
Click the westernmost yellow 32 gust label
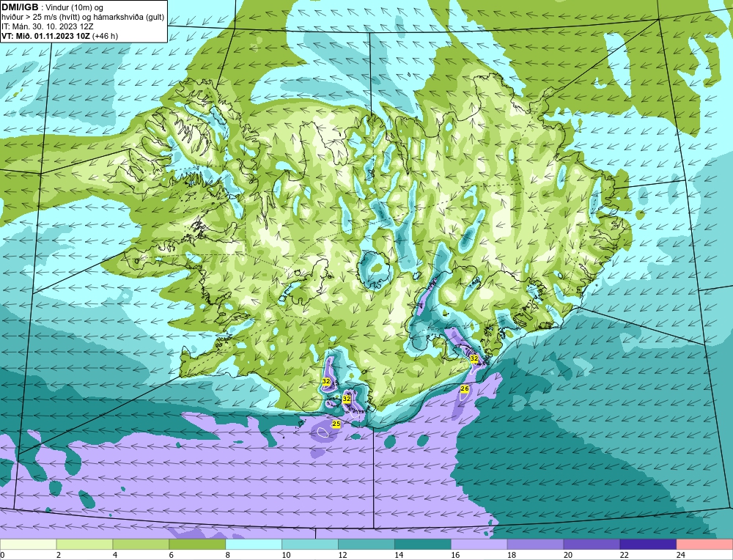pyautogui.click(x=326, y=381)
